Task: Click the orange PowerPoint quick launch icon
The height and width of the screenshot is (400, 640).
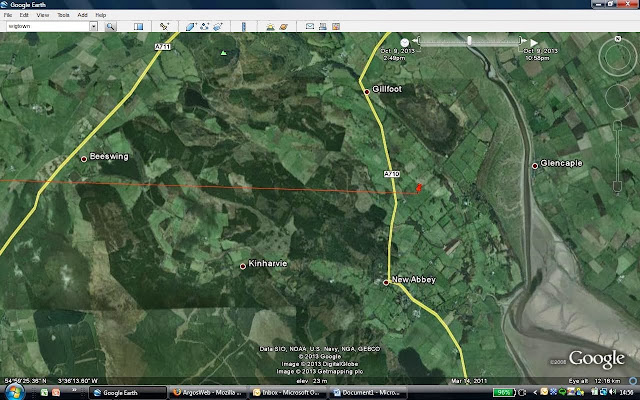Action: click(56, 393)
